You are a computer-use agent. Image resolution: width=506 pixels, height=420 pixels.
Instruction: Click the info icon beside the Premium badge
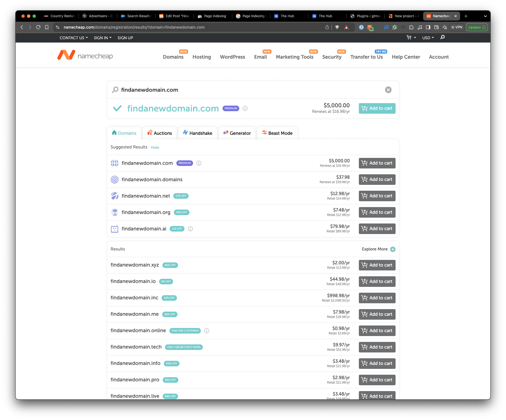pos(245,108)
